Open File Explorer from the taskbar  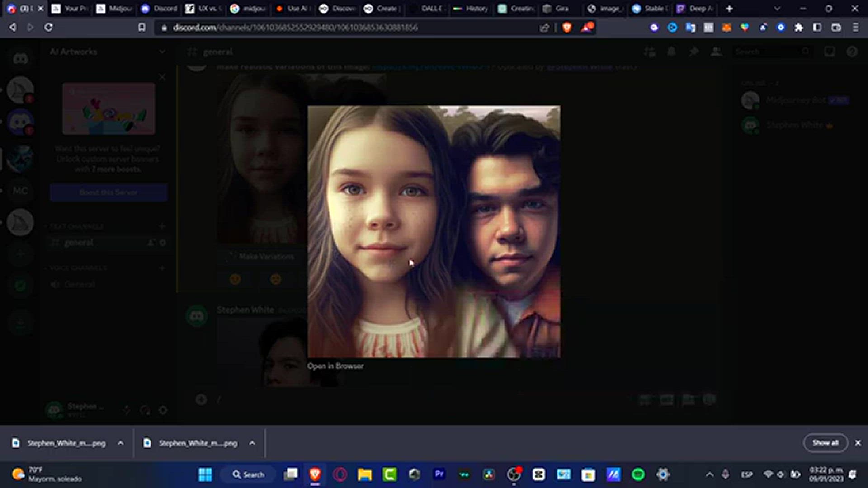(364, 474)
